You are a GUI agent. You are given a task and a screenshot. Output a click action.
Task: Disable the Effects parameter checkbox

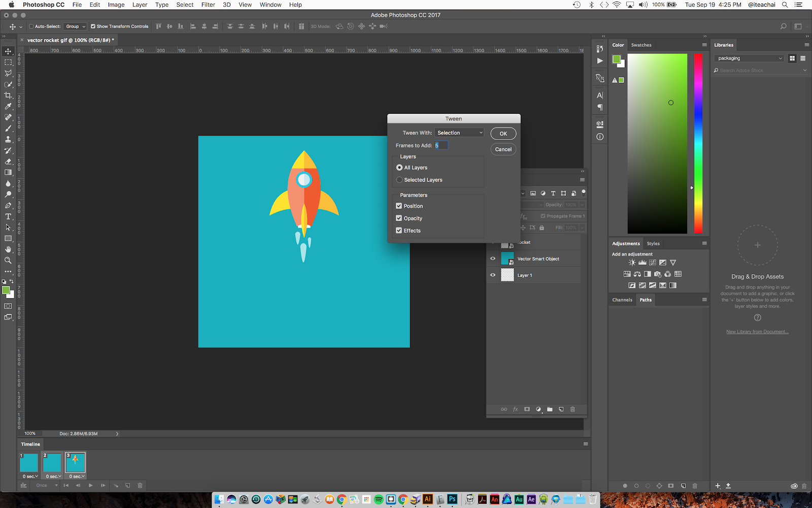399,231
